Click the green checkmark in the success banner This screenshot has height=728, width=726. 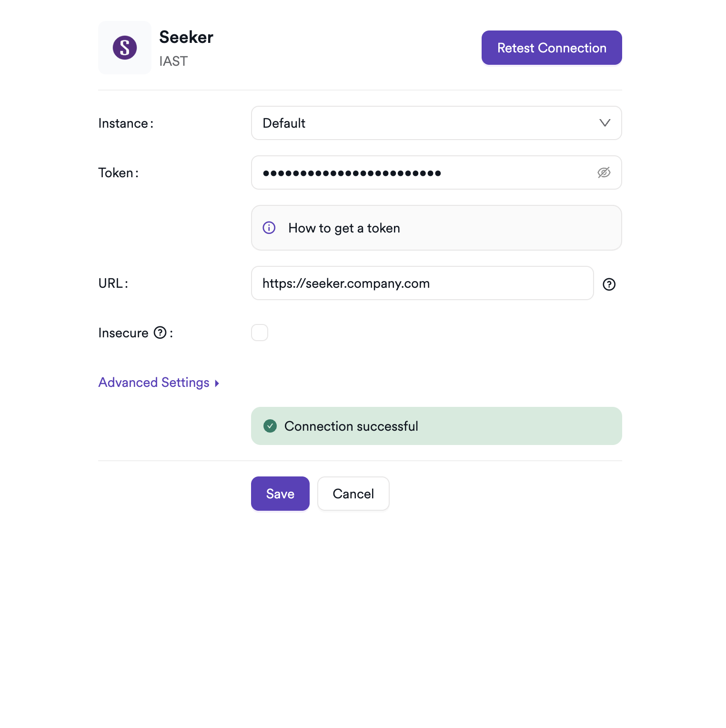(x=270, y=426)
